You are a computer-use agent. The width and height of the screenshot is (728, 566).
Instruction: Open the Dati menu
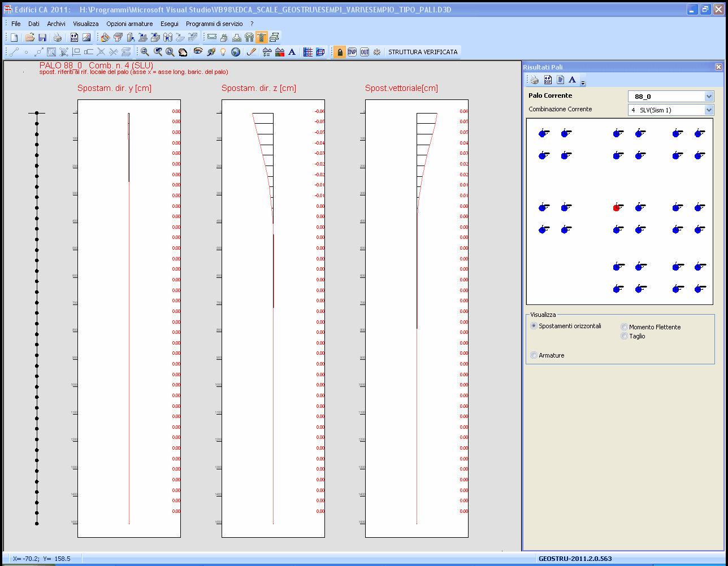click(x=34, y=24)
